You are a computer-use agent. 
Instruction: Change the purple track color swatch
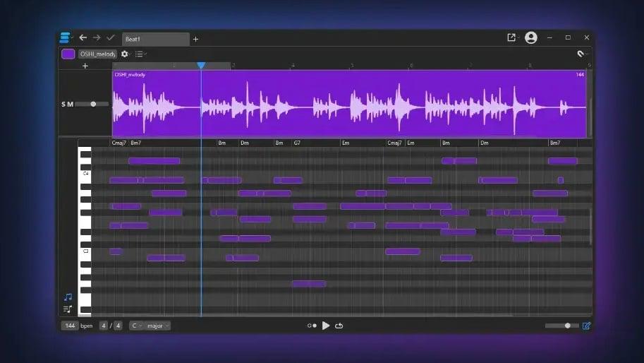point(68,54)
